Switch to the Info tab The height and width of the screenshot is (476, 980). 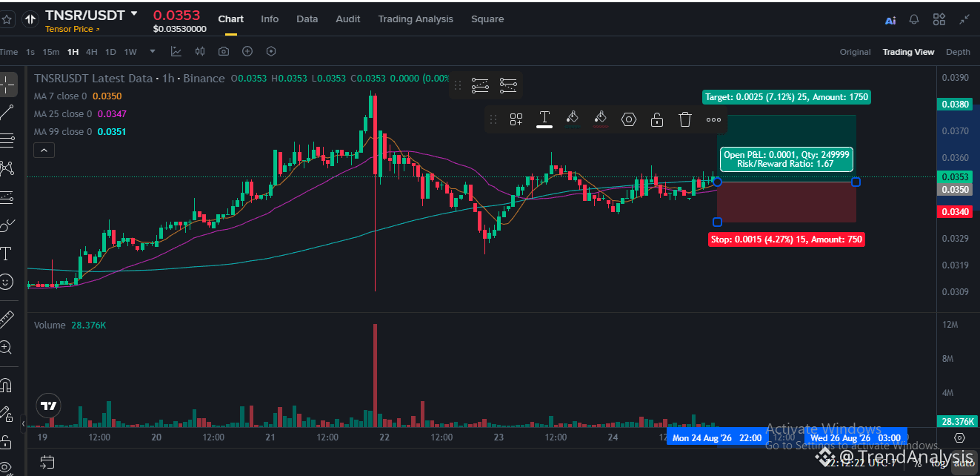pos(270,19)
